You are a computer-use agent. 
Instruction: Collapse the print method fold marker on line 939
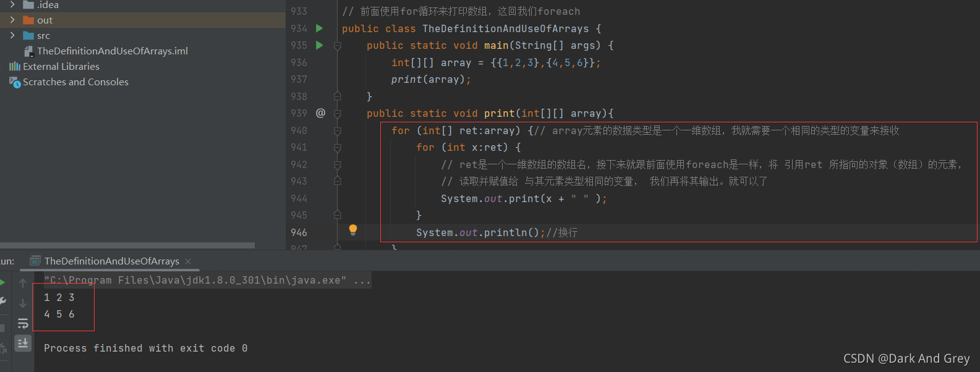click(x=338, y=114)
